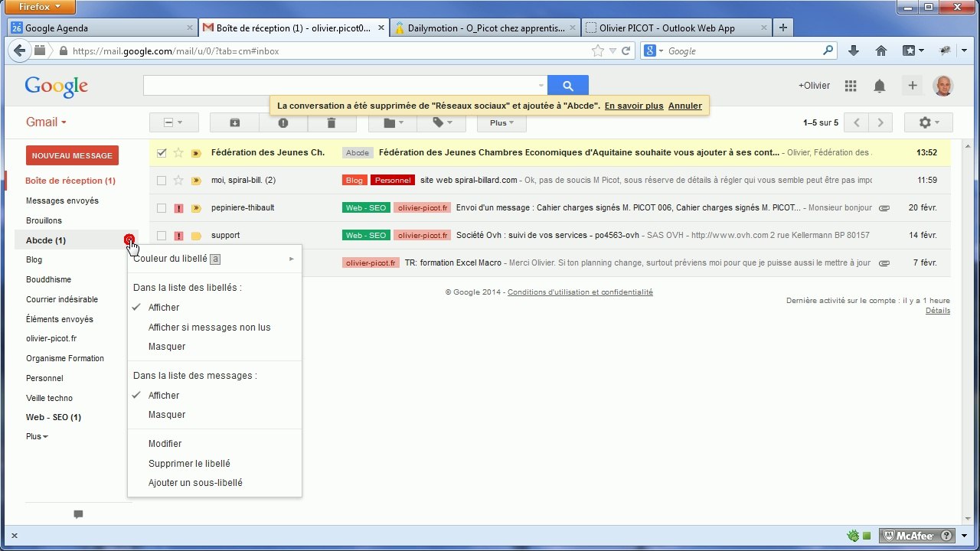Click in the Gmail search field
980x551 pixels.
tap(339, 86)
